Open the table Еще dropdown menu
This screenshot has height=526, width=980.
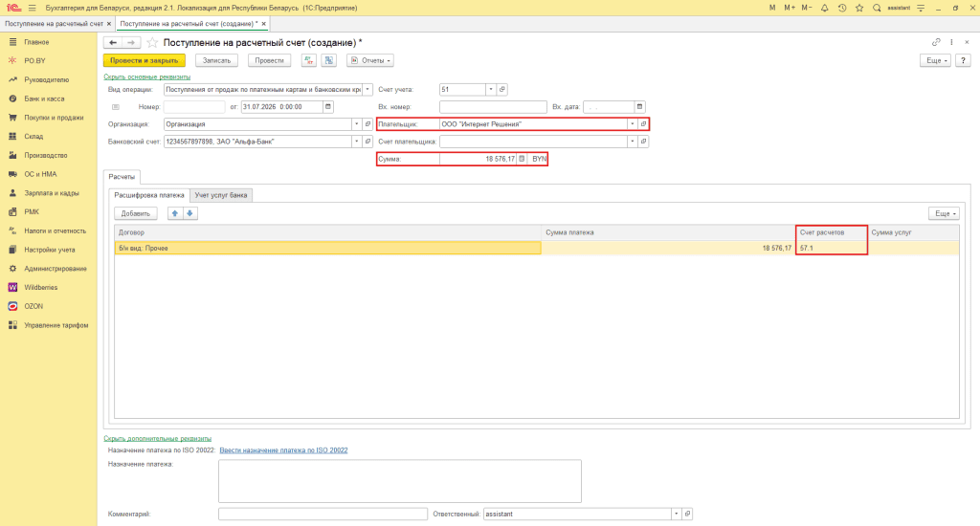pyautogui.click(x=944, y=213)
